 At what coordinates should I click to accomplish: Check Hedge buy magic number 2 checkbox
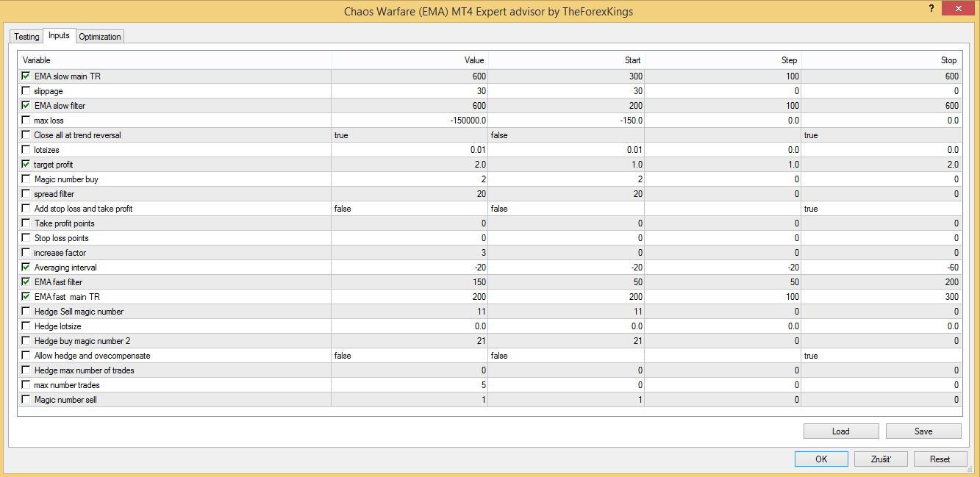click(x=26, y=341)
